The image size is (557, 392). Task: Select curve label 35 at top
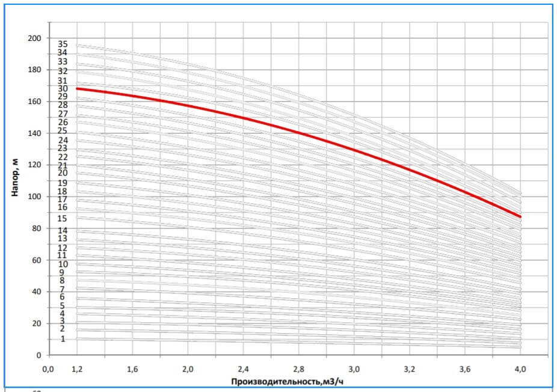point(63,44)
